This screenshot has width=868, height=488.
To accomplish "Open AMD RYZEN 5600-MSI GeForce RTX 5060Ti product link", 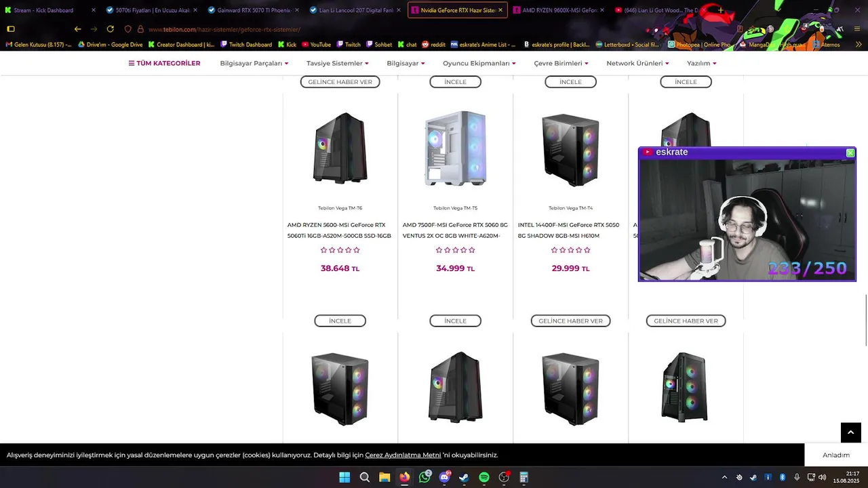I will click(x=339, y=230).
